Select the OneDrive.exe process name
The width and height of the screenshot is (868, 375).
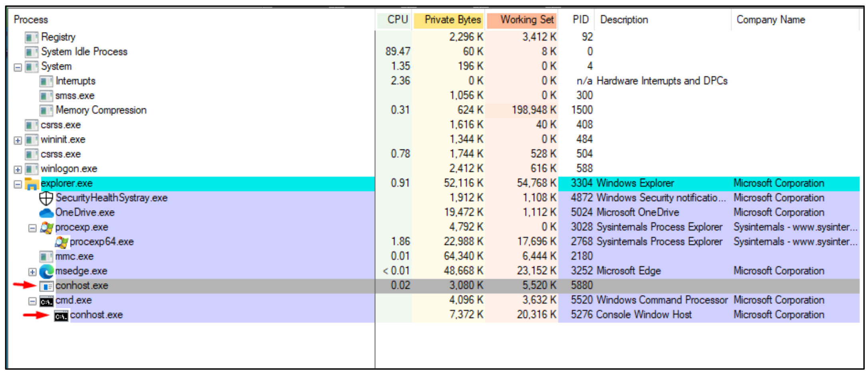(x=85, y=213)
